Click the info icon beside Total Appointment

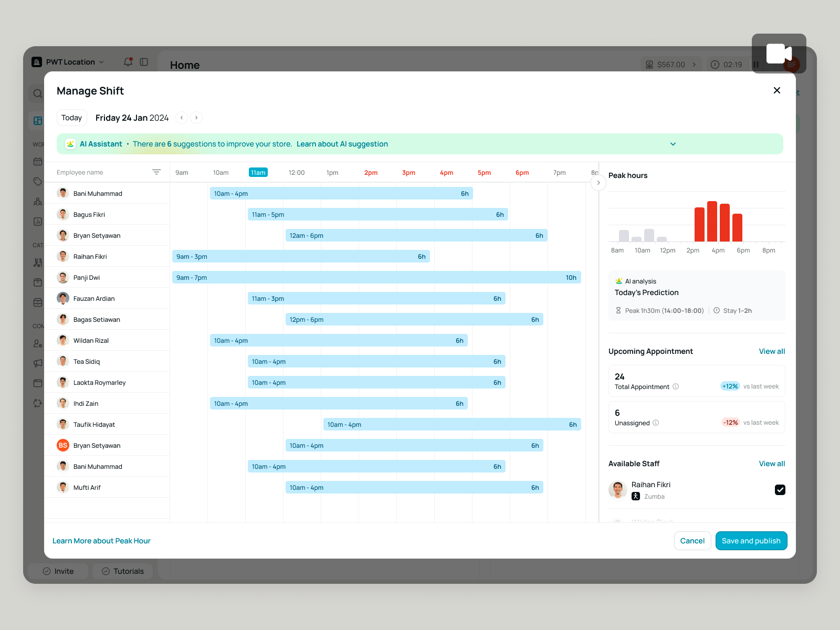[676, 386]
